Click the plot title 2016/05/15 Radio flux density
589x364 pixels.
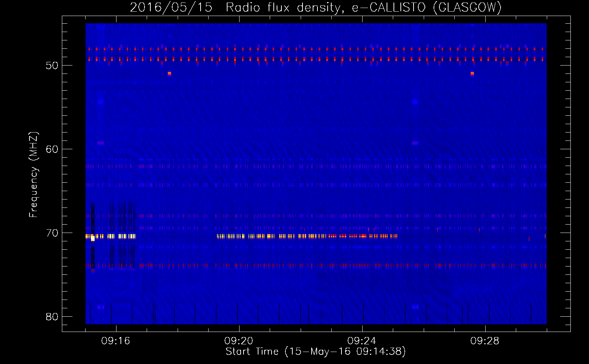point(316,7)
